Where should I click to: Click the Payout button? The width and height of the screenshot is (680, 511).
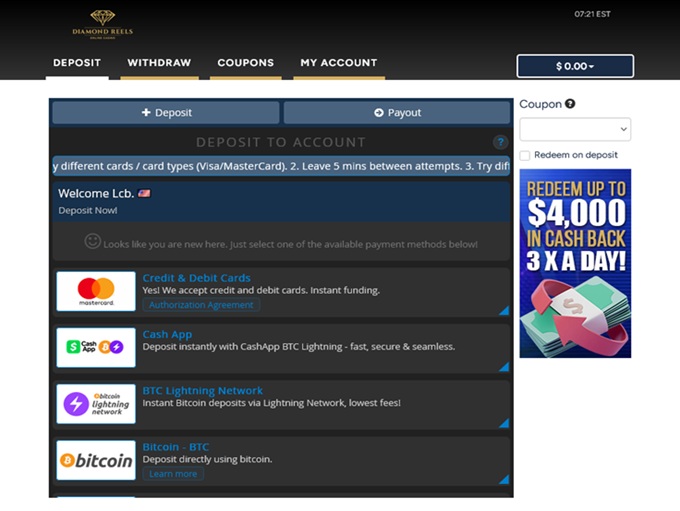tap(397, 113)
